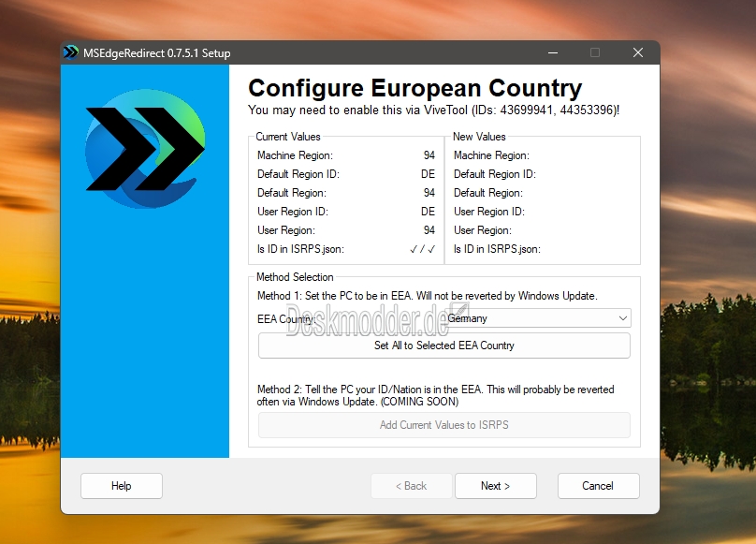Screen dimensions: 756x544
Task: Click the ViveTool IDs note text
Action: point(434,110)
